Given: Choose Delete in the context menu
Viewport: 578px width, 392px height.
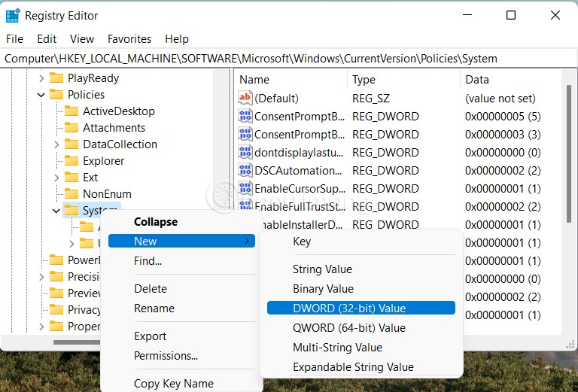Looking at the screenshot, I should (x=151, y=289).
